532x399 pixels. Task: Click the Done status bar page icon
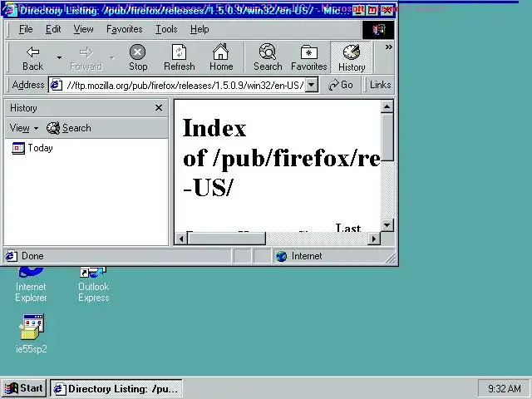click(11, 256)
